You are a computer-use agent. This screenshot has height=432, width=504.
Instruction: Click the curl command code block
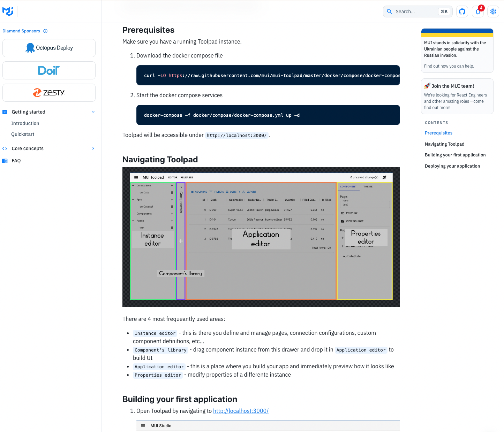pos(268,75)
